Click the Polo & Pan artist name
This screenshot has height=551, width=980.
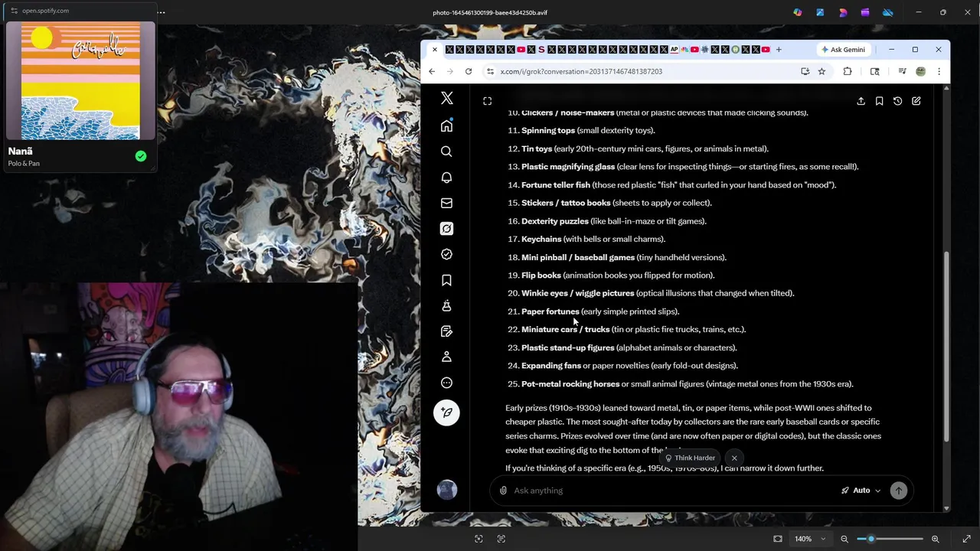24,163
